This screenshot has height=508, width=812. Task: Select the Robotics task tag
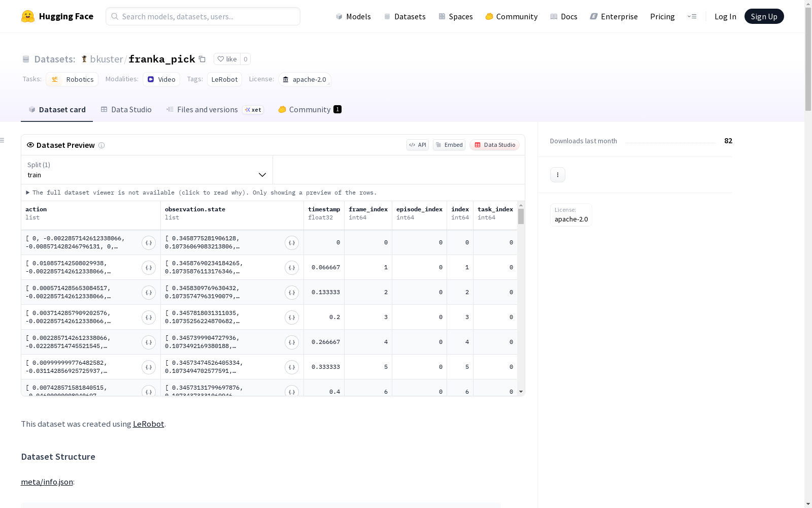point(72,79)
